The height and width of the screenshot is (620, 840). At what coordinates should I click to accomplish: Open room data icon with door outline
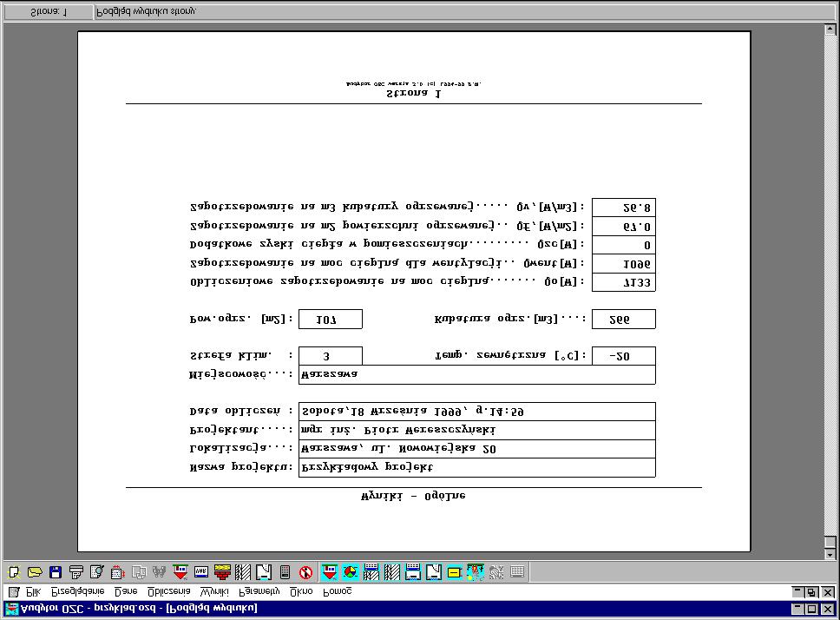[264, 572]
